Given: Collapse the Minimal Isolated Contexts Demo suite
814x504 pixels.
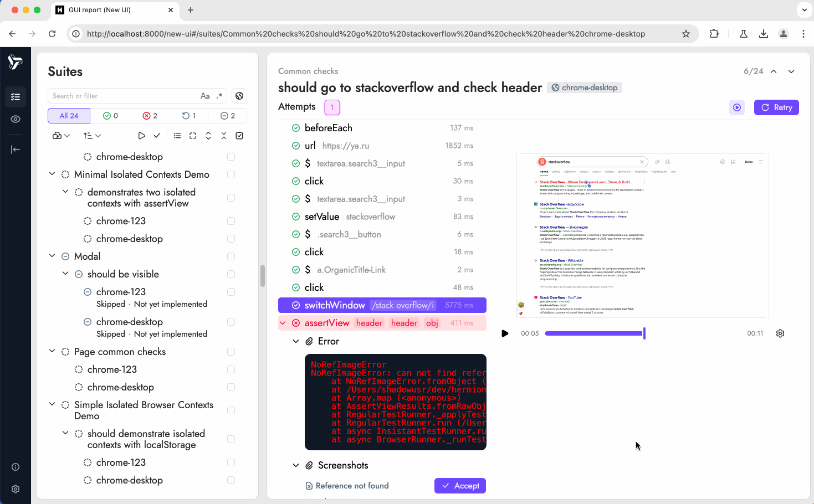Looking at the screenshot, I should tap(52, 174).
